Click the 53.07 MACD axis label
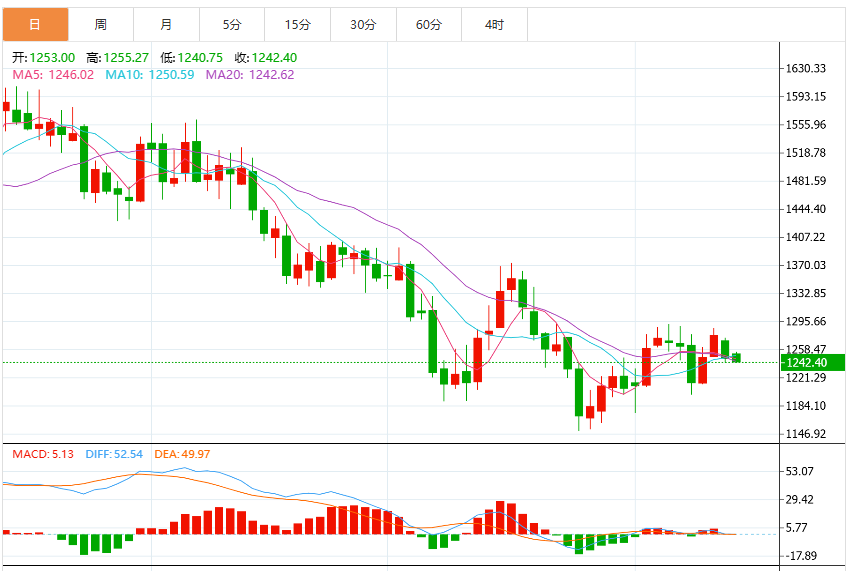 (800, 471)
